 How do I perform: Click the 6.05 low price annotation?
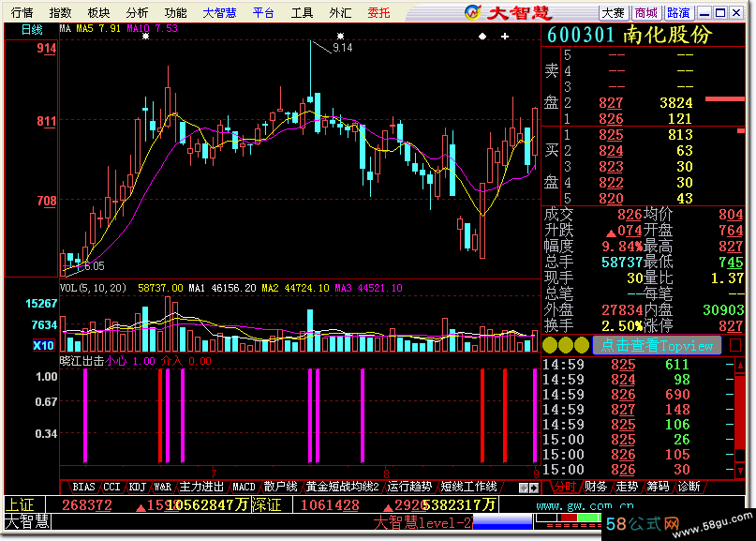95,266
